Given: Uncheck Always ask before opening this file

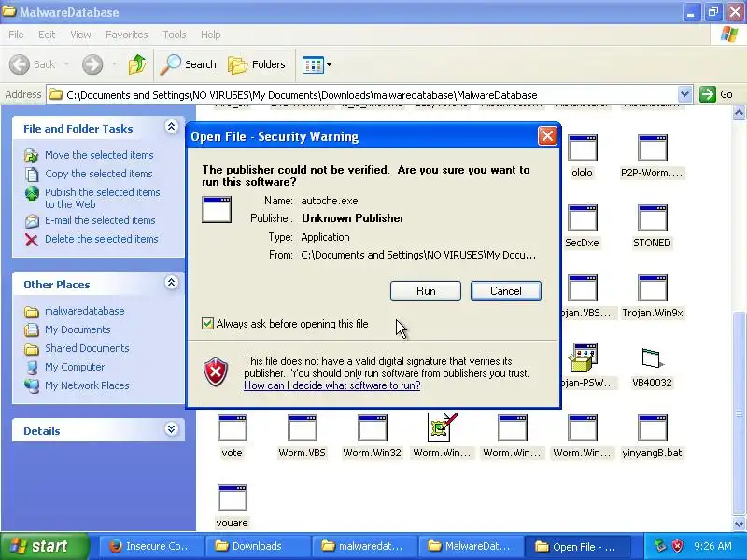Looking at the screenshot, I should point(207,324).
